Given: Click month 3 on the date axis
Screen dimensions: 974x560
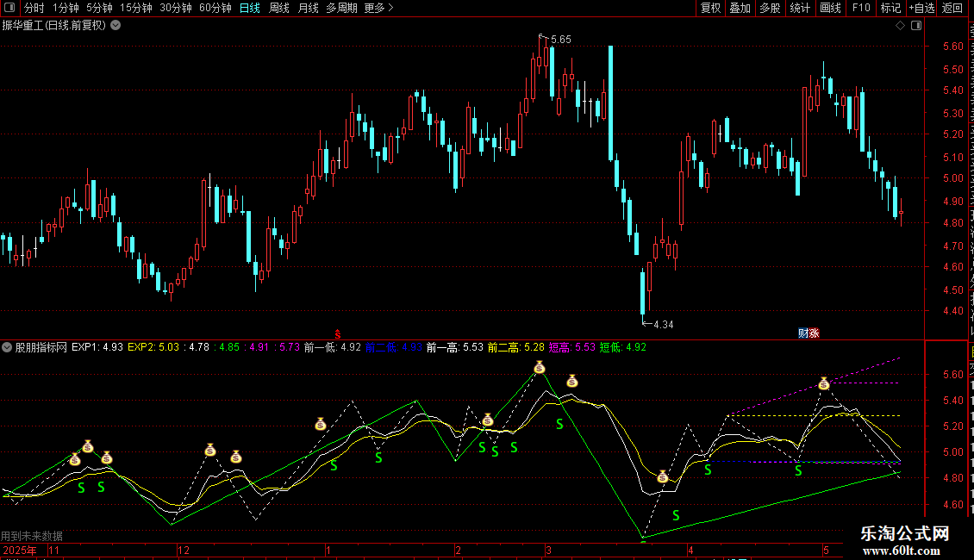Looking at the screenshot, I should click(x=548, y=551).
